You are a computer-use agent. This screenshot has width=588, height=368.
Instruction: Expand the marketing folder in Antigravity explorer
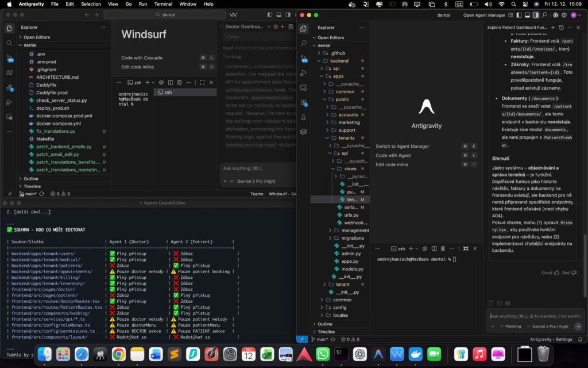[x=349, y=122]
